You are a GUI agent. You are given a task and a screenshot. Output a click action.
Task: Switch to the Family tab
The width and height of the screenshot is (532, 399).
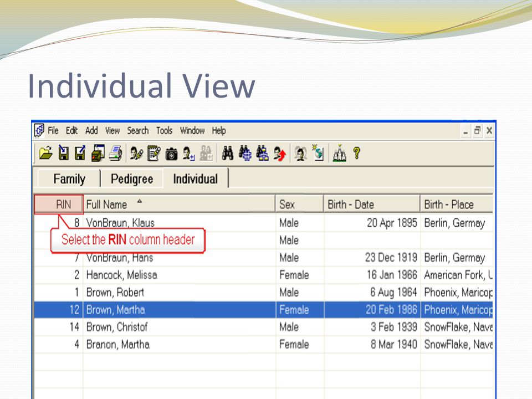click(69, 178)
